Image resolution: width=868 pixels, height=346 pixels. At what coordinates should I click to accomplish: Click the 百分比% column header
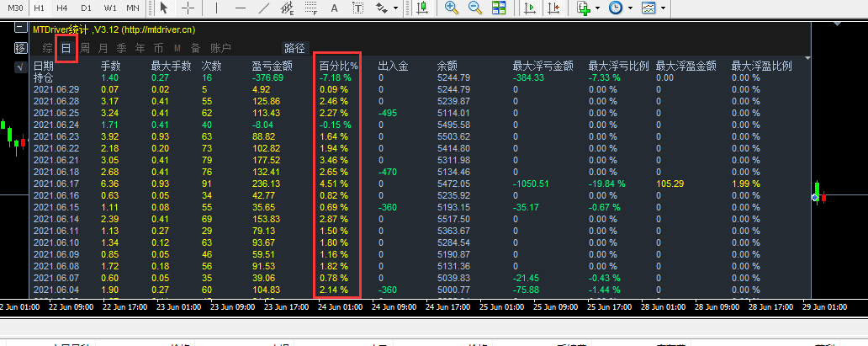pyautogui.click(x=338, y=66)
